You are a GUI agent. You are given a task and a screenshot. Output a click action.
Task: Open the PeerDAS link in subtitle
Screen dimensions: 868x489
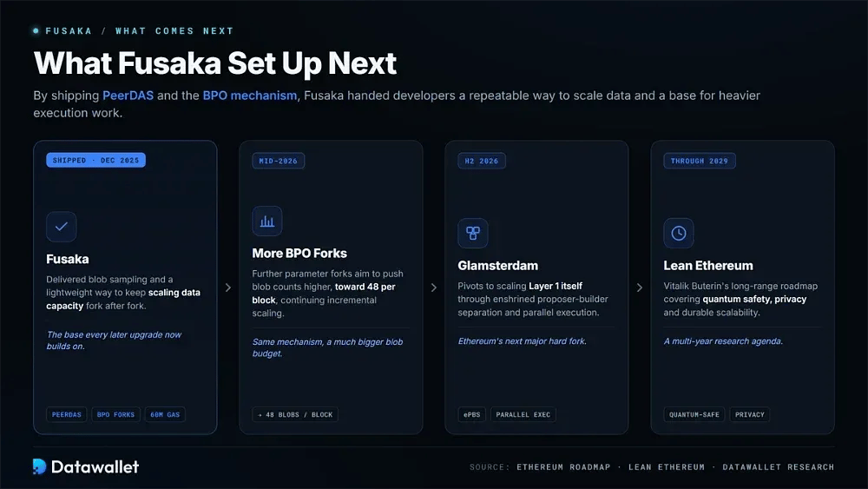click(x=128, y=96)
